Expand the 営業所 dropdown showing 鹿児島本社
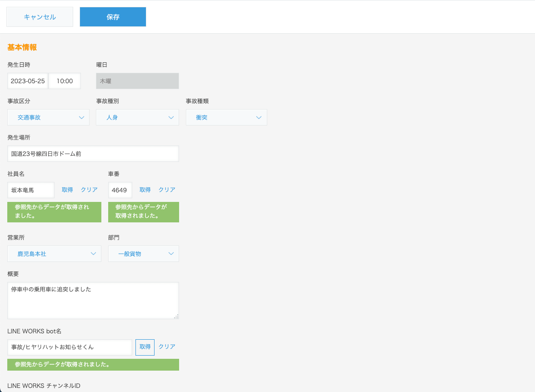 (54, 254)
